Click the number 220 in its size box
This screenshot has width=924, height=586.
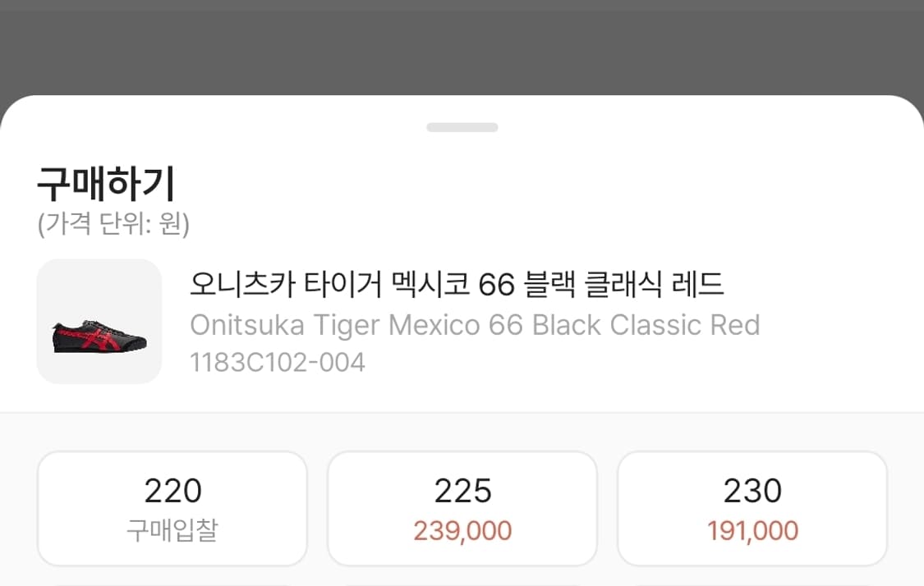172,489
